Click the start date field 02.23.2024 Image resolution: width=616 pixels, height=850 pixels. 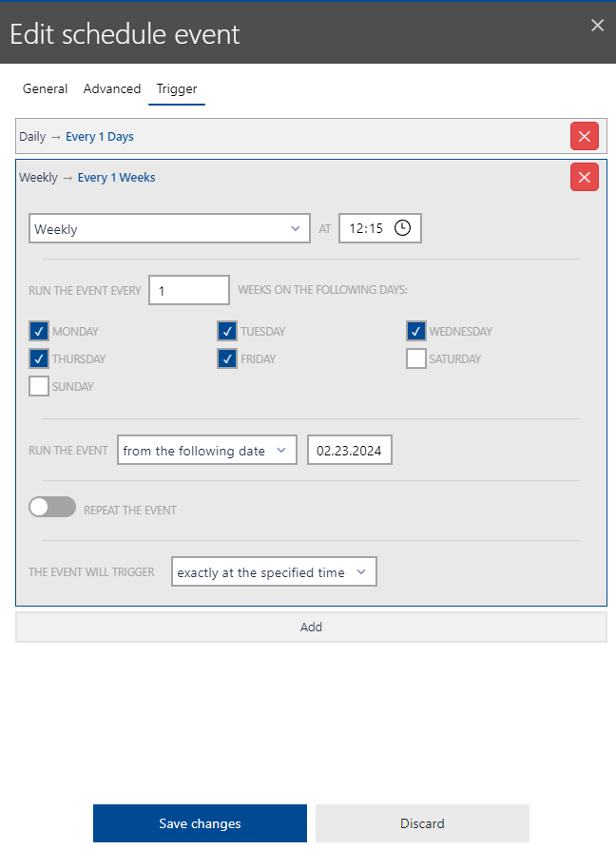(x=349, y=451)
